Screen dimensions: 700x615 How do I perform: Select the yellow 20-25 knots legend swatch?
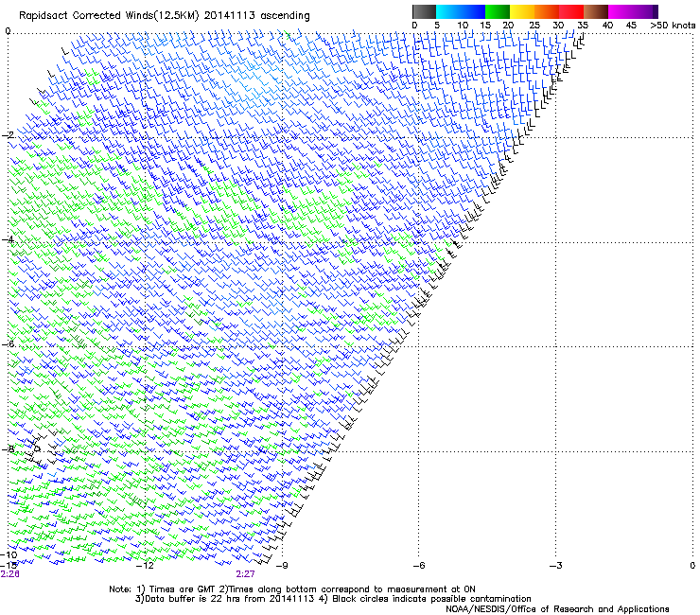[522, 11]
